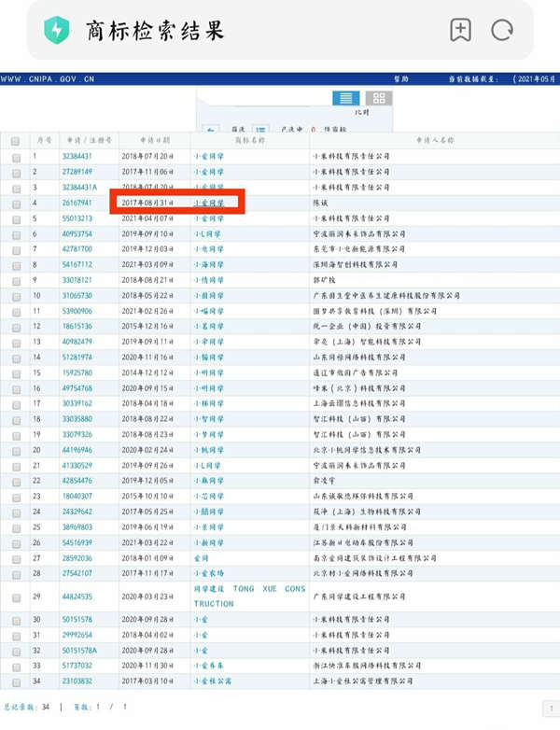Check the box for row 29 (44824535)
Viewport: 560px width, 730px height.
click(16, 597)
